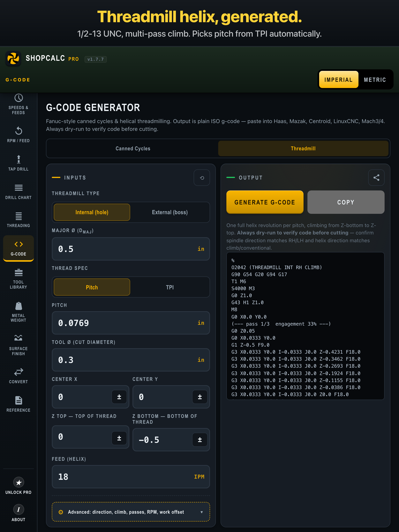Share the generated output

[x=376, y=178]
